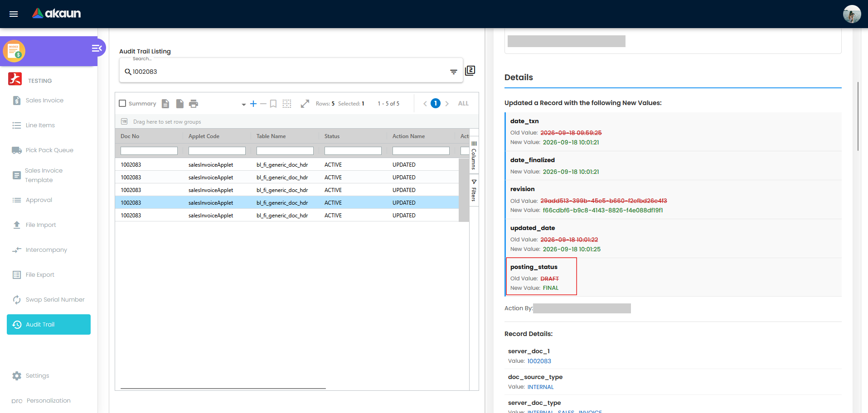The image size is (868, 413).
Task: Open the user profile avatar
Action: pyautogui.click(x=852, y=14)
